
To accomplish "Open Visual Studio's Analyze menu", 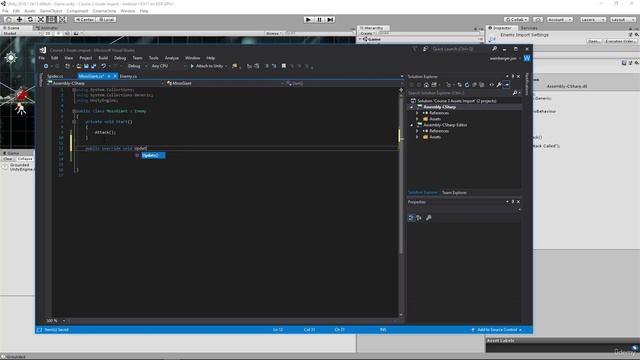I will pos(172,58).
